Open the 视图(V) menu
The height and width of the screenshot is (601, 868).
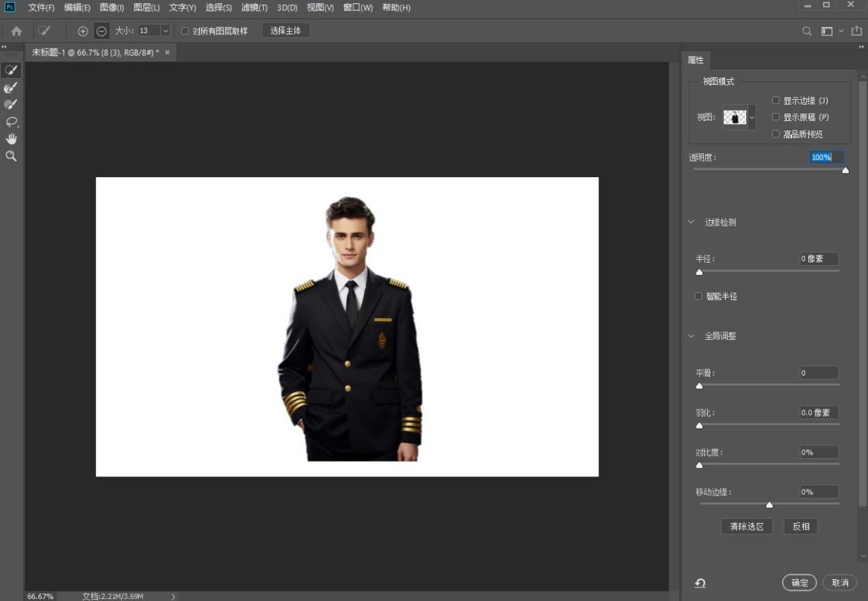click(320, 8)
